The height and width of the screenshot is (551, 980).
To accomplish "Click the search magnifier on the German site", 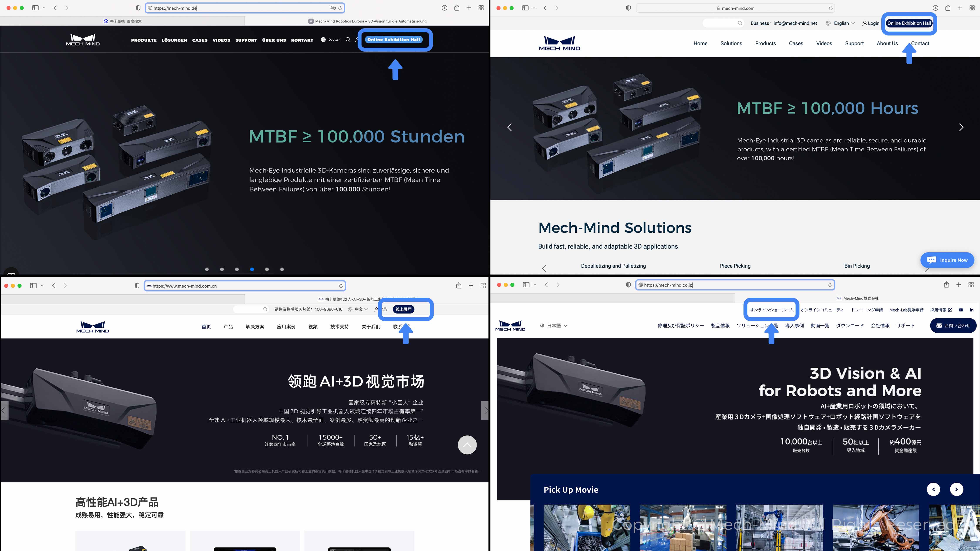I will (348, 40).
